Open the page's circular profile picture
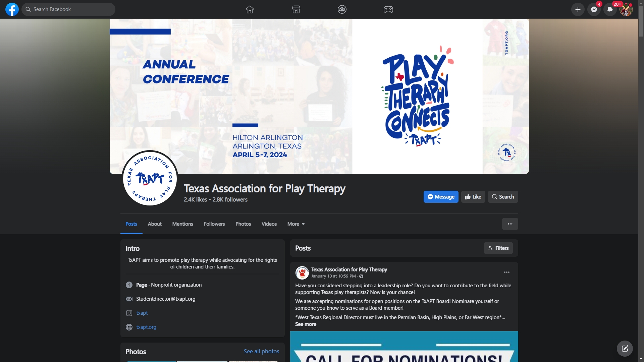Viewport: 644px width, 362px height. tap(150, 178)
